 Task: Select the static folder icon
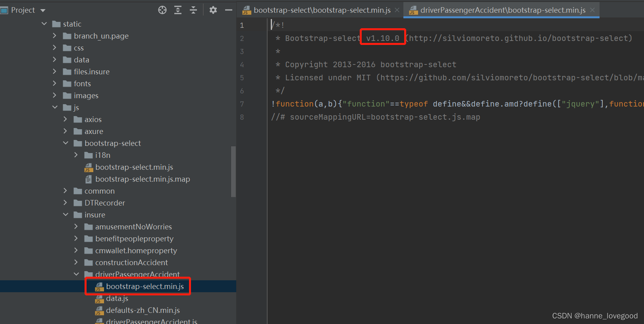point(56,24)
